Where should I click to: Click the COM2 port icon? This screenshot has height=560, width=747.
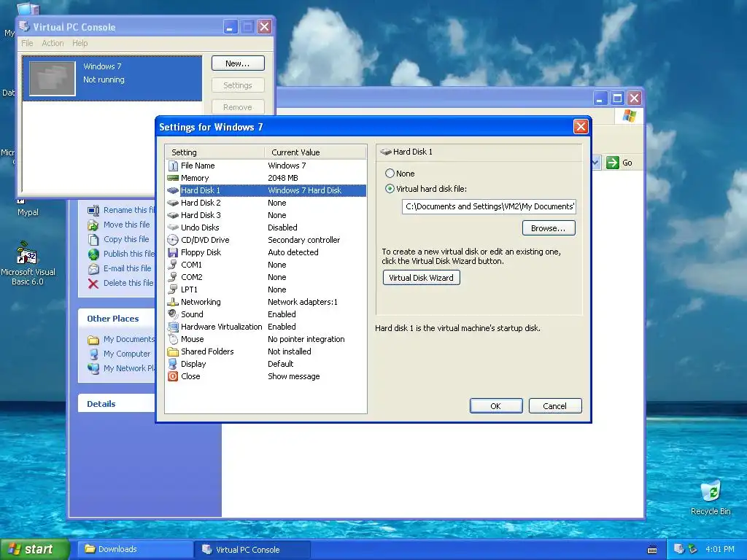(173, 277)
